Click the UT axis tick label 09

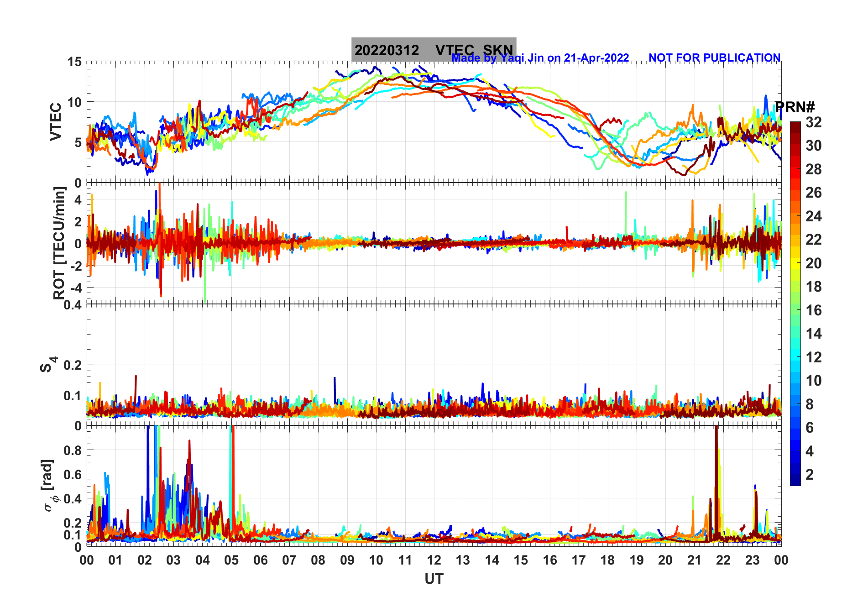[347, 560]
